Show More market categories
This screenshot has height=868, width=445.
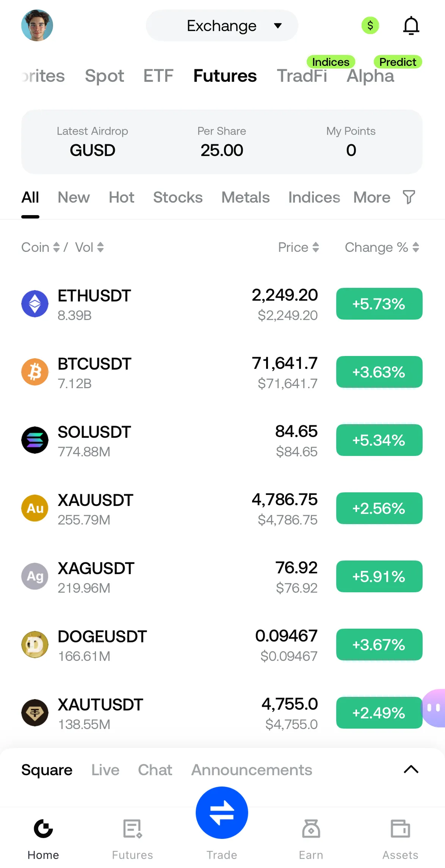[372, 197]
